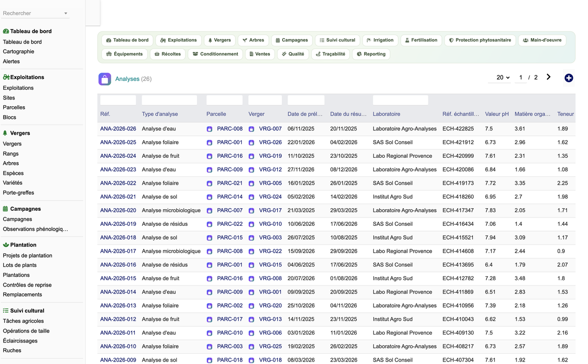Image resolution: width=588 pixels, height=364 pixels.
Task: Click verger icon beside VRG-025
Action: (251, 346)
